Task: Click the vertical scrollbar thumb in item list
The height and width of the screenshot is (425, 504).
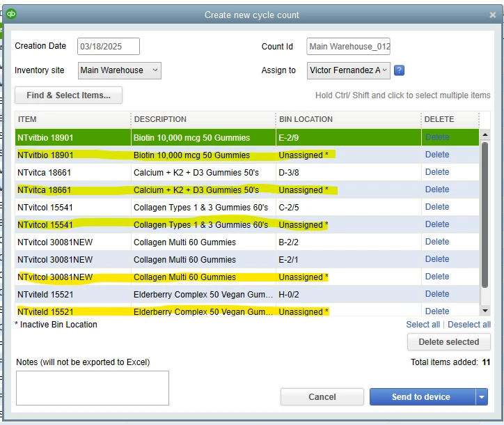Action: point(485,215)
